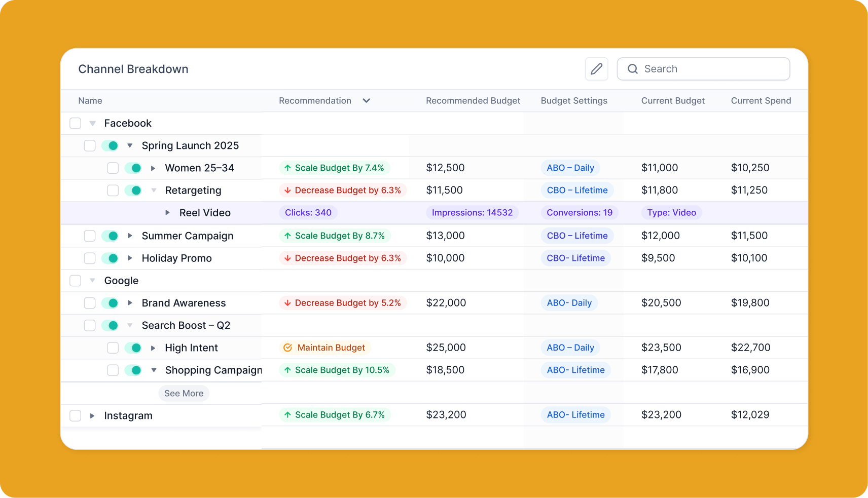Collapse the Spring Launch 2025 campaign
This screenshot has height=498, width=868.
[x=130, y=146]
